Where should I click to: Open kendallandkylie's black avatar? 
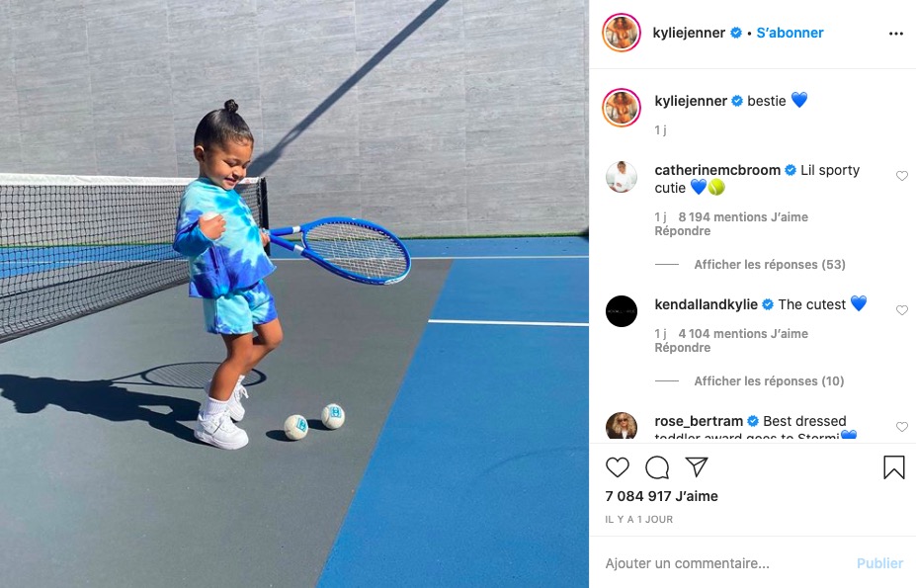[622, 311]
